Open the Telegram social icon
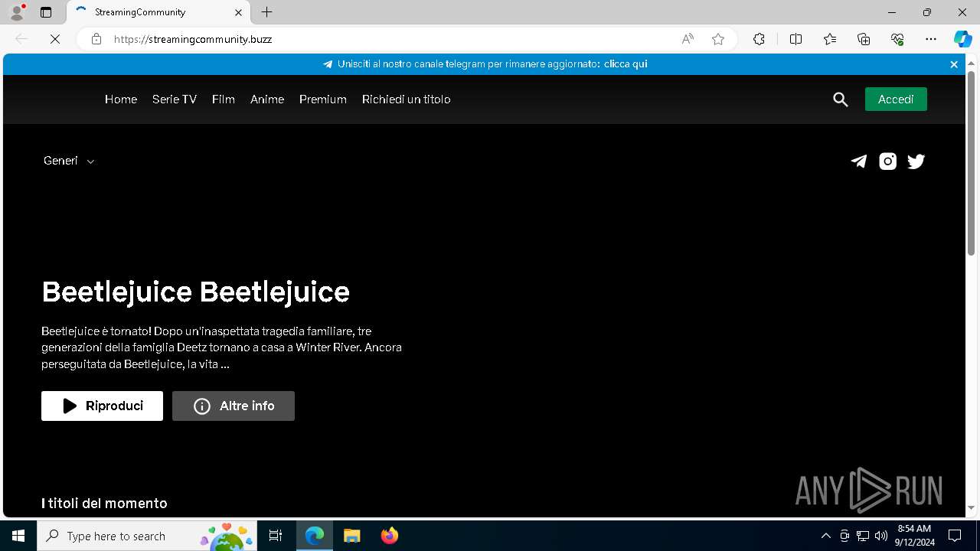 [859, 161]
